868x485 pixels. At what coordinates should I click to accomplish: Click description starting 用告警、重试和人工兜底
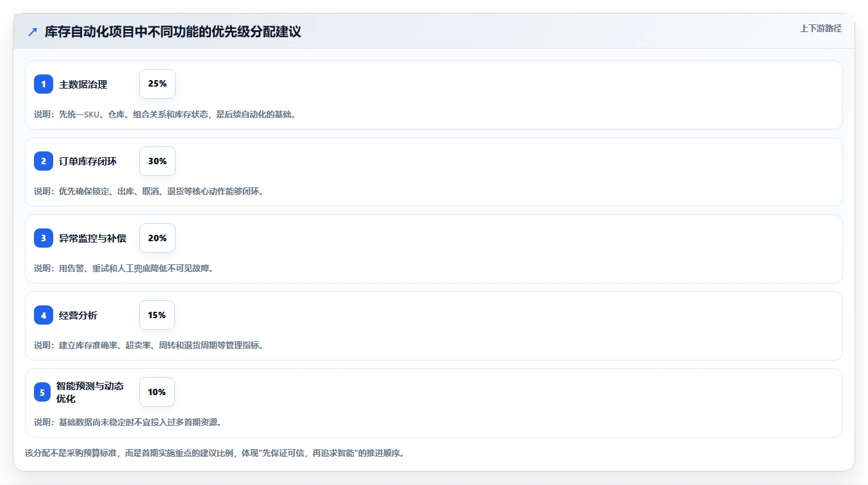[124, 268]
